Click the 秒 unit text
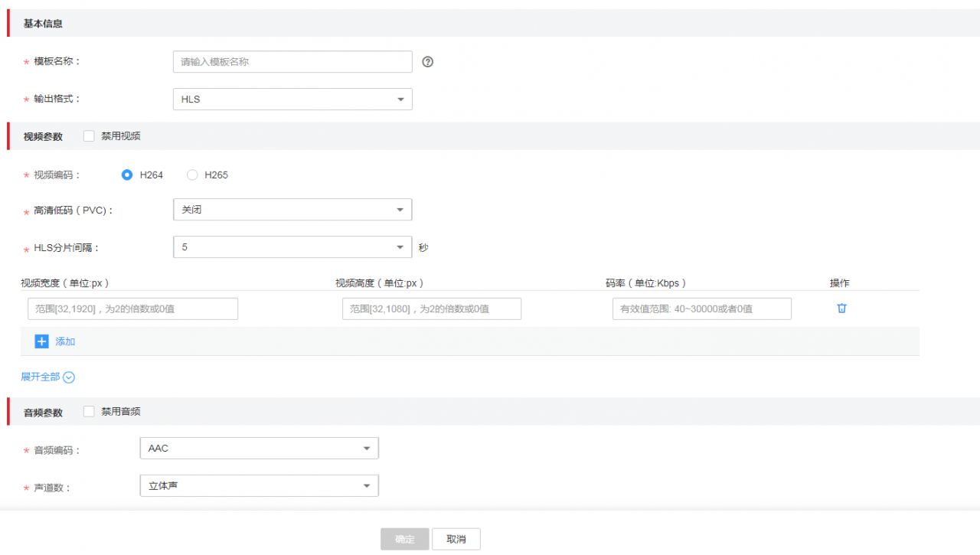Image resolution: width=980 pixels, height=555 pixels. (423, 247)
